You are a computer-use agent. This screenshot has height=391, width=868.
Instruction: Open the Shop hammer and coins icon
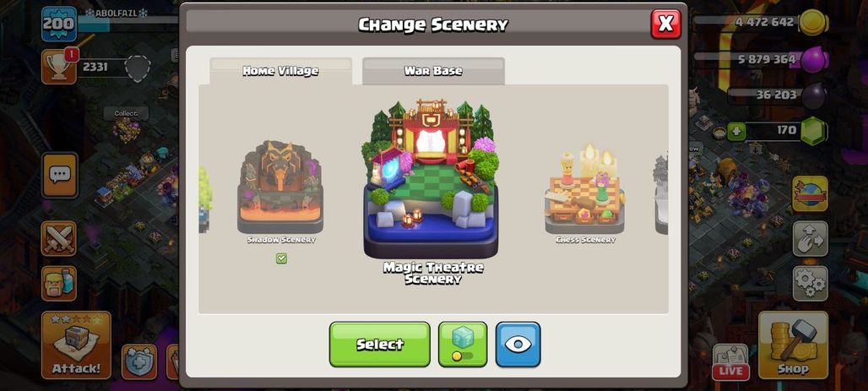[793, 345]
